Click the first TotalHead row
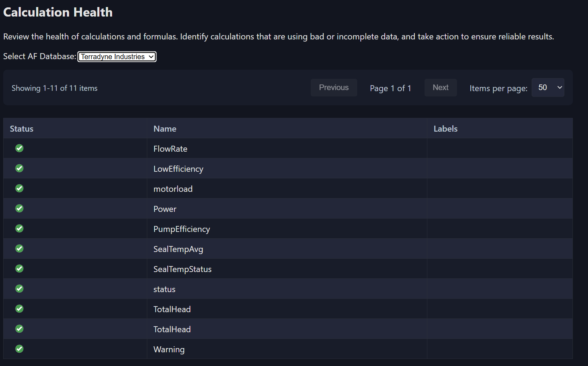Image resolution: width=588 pixels, height=366 pixels. (172, 309)
